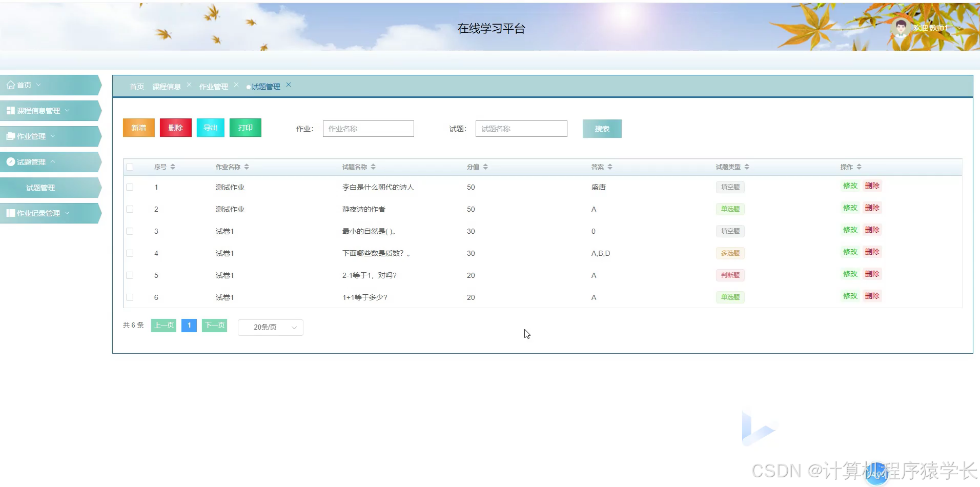Click the 作业记录管理 sidebar icon
Image resolution: width=980 pixels, height=487 pixels.
point(10,213)
